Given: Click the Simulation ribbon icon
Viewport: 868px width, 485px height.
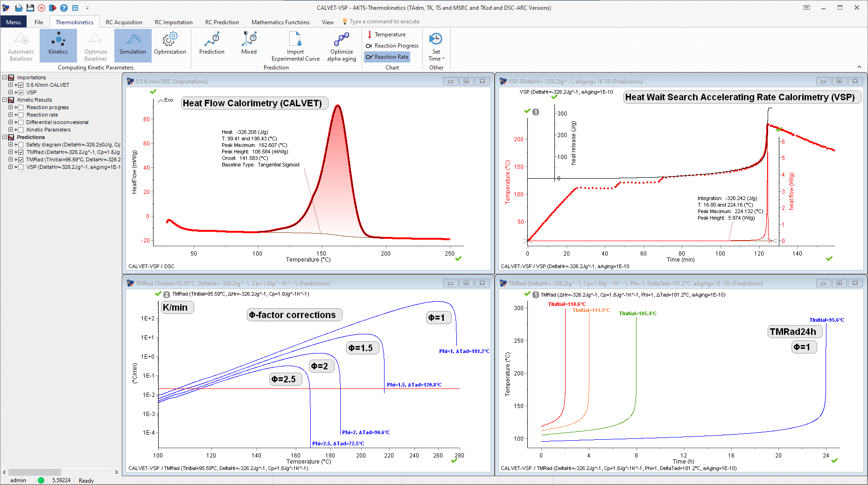Looking at the screenshot, I should pos(133,45).
